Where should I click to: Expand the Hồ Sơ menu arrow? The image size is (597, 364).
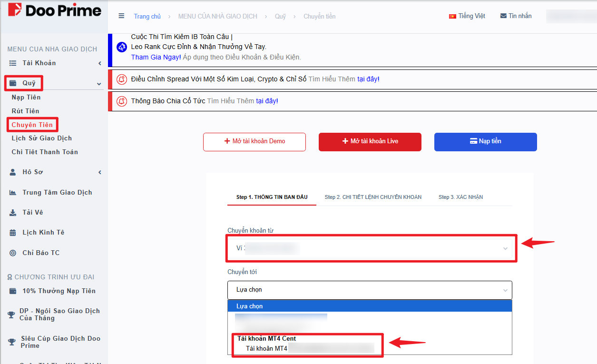point(100,172)
